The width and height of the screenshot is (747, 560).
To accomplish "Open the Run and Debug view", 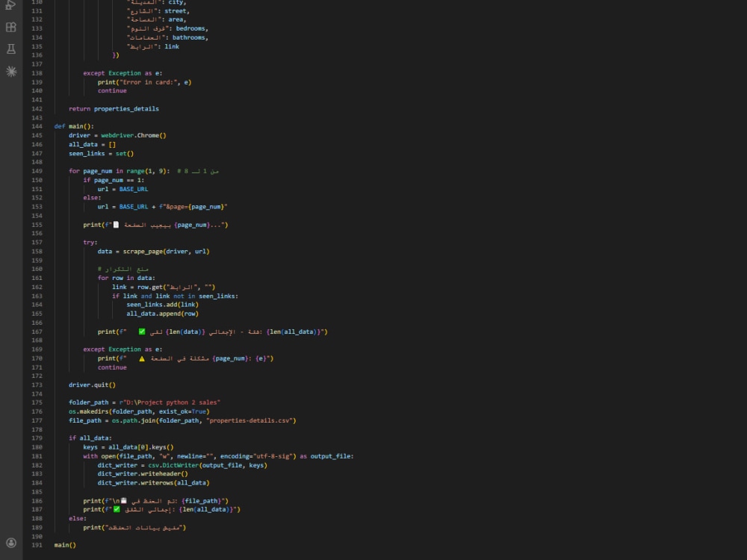I will click(10, 4).
